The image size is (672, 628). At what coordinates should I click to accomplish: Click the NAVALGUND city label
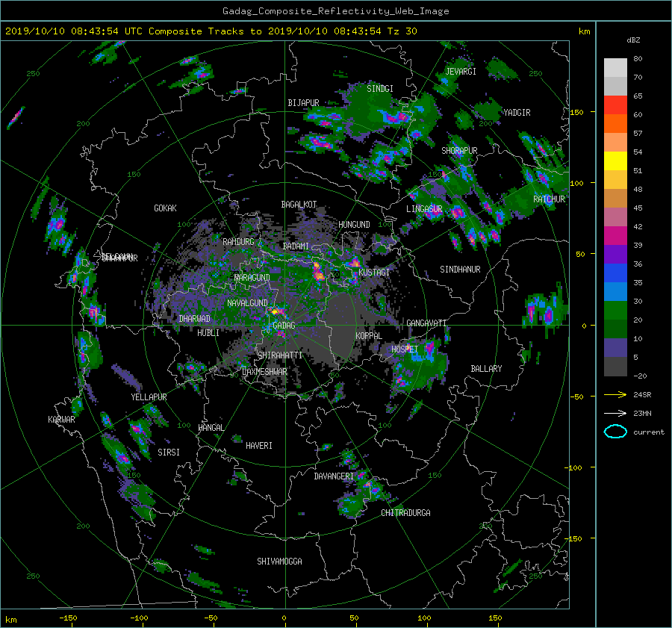click(x=247, y=303)
